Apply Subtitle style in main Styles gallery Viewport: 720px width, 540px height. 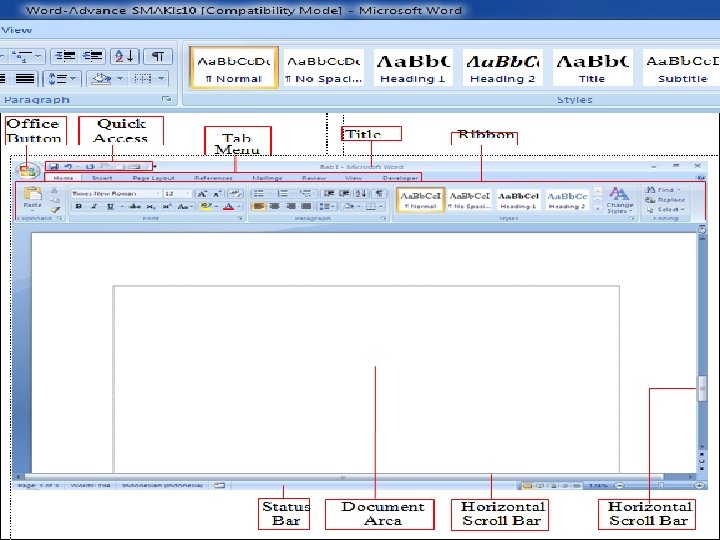coord(682,68)
